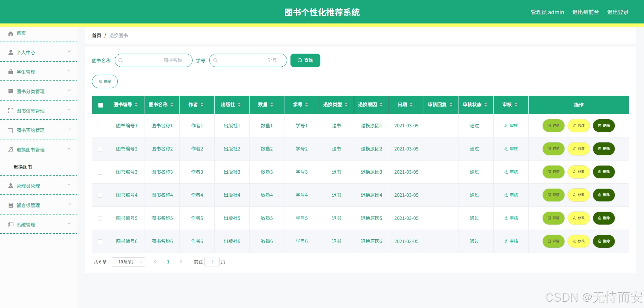This screenshot has width=644, height=308.
Task: Click the crop icon for 图书预约管理
Action: [x=11, y=130]
